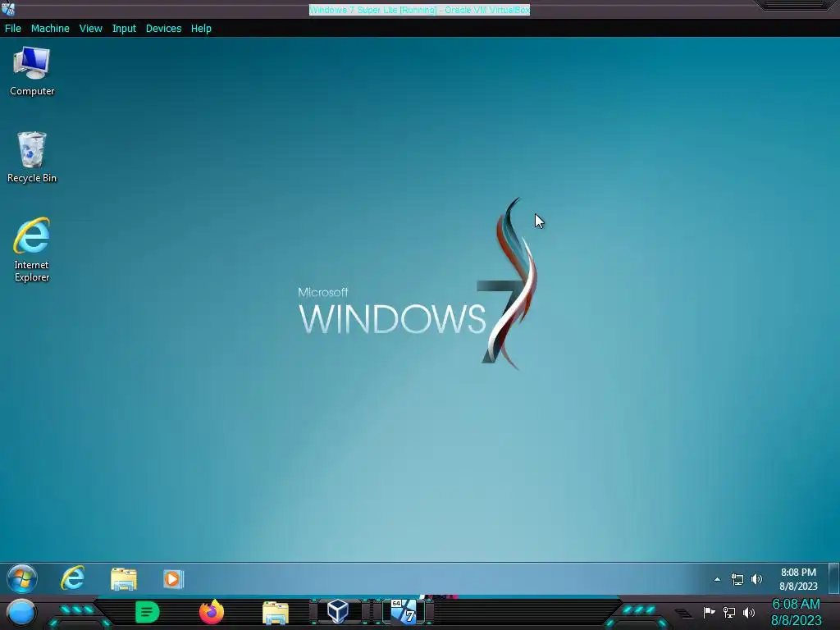Open File Explorer on host taskbar
The image size is (840, 630).
276,613
